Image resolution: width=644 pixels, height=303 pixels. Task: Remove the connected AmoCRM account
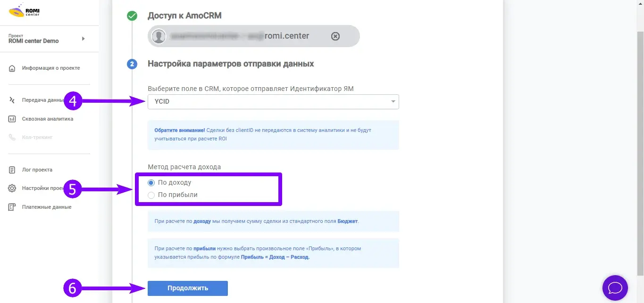click(335, 36)
